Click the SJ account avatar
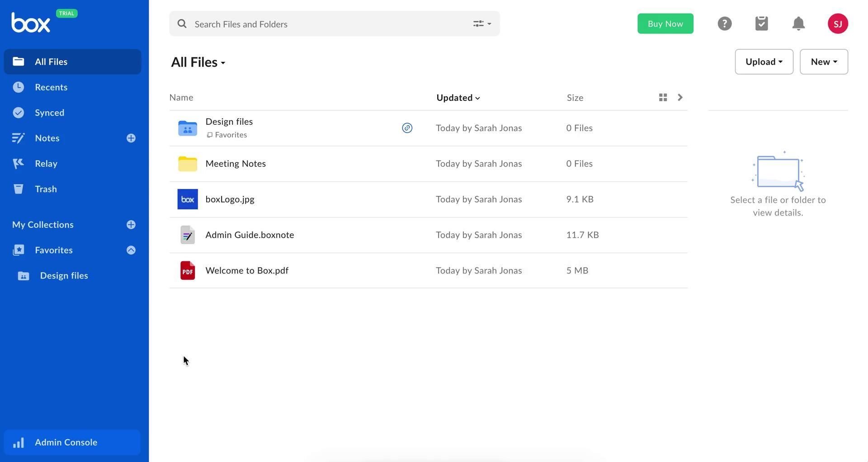Image resolution: width=868 pixels, height=462 pixels. tap(837, 24)
